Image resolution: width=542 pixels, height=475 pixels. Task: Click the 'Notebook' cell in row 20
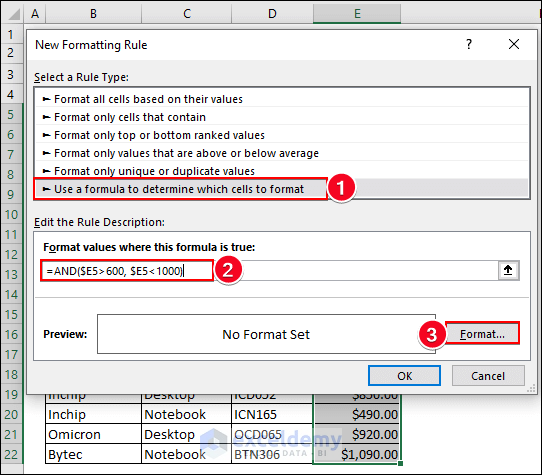(186, 414)
